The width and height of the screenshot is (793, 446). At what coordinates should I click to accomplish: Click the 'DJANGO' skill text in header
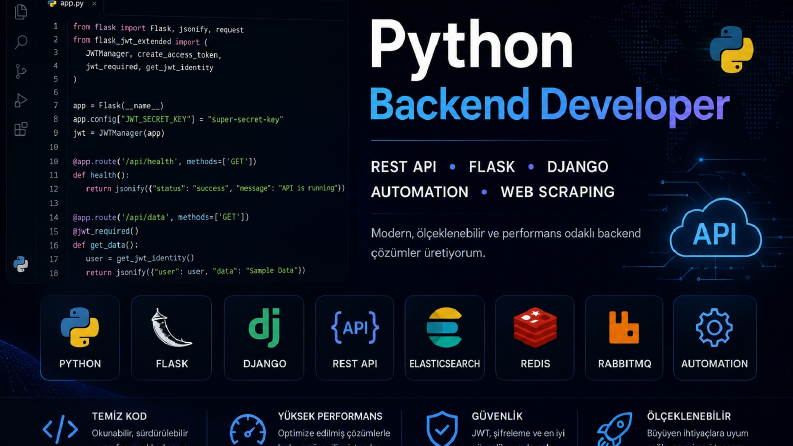click(x=578, y=167)
